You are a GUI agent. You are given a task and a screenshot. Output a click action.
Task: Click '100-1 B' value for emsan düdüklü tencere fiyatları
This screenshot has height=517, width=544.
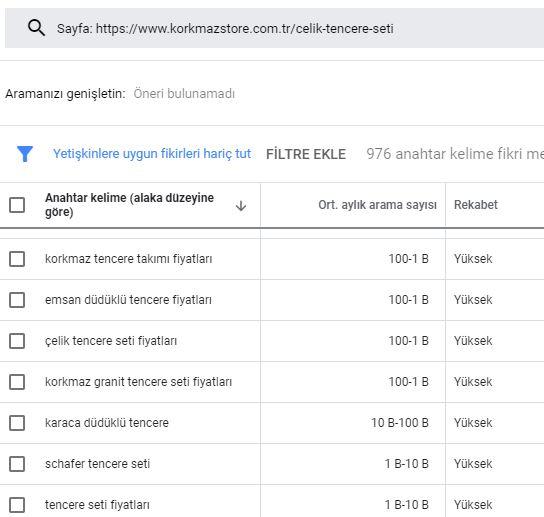408,300
